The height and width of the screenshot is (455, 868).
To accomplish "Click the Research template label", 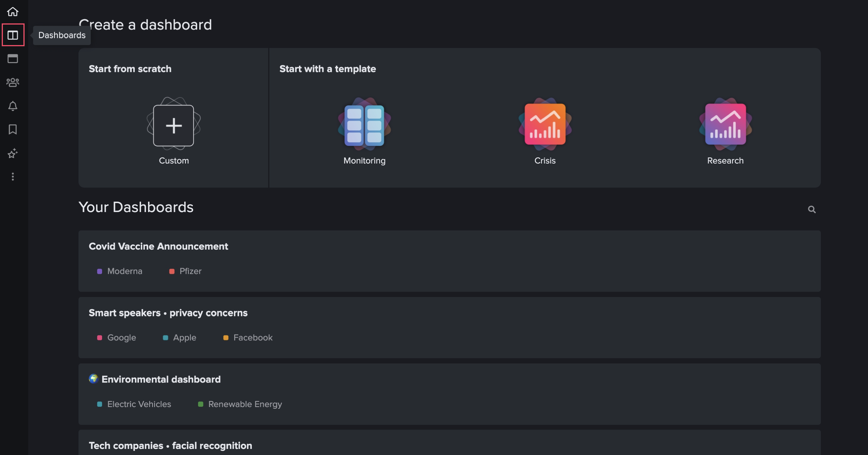I will [x=725, y=161].
